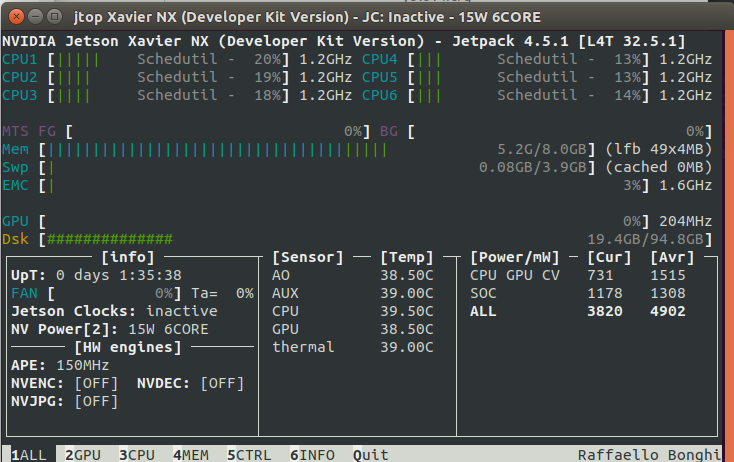This screenshot has width=734, height=462.
Task: Open the 4MEM tab
Action: pyautogui.click(x=191, y=455)
